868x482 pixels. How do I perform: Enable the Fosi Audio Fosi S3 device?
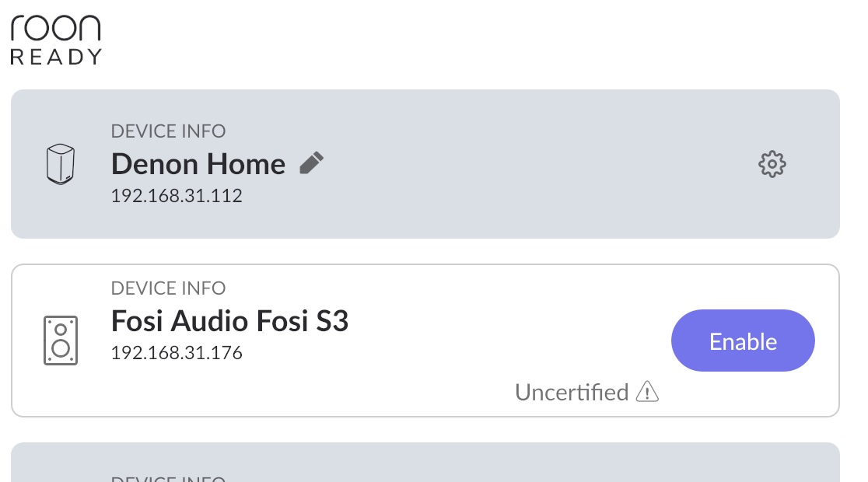742,340
